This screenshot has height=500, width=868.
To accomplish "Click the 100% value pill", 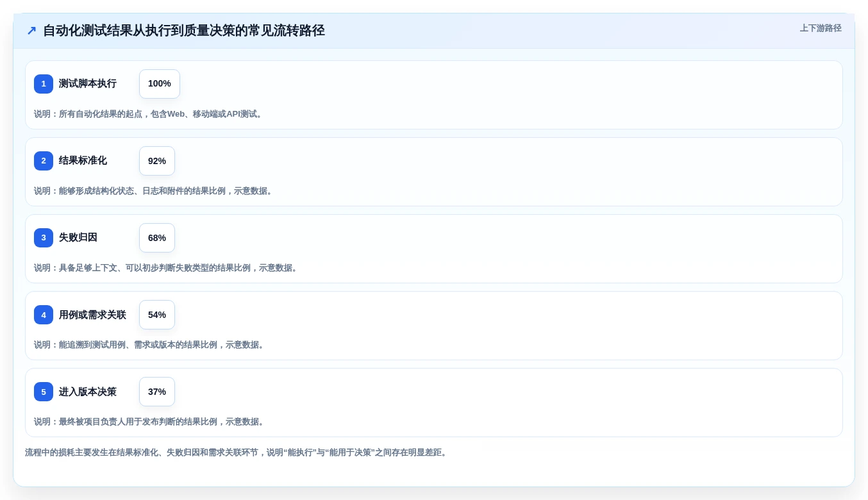I will tap(160, 84).
